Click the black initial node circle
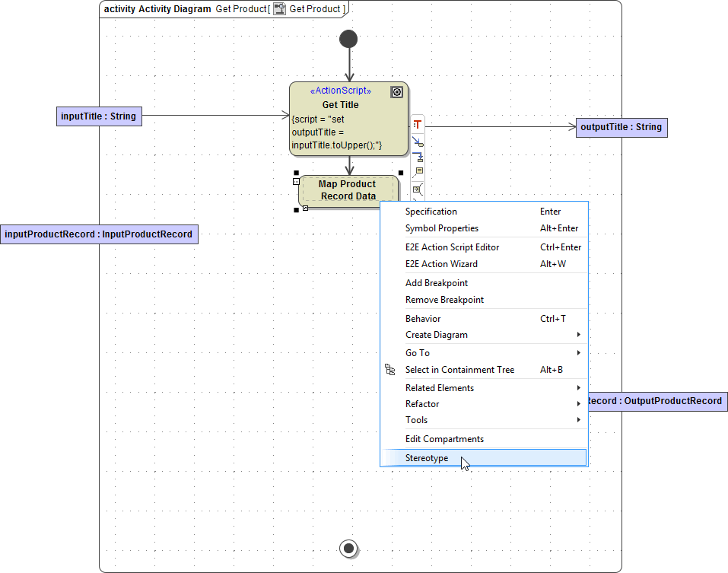The height and width of the screenshot is (573, 728). 348,39
